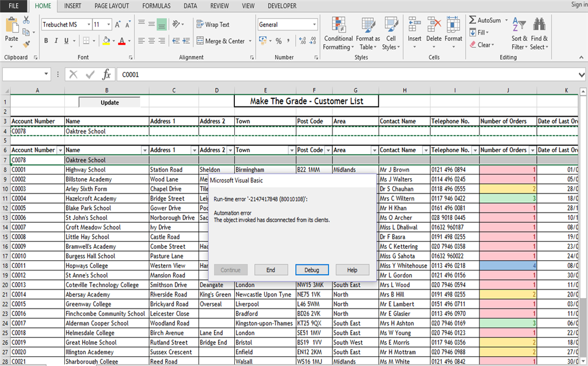Click Increase Decimal icon
This screenshot has width=588, height=366.
pos(303,41)
